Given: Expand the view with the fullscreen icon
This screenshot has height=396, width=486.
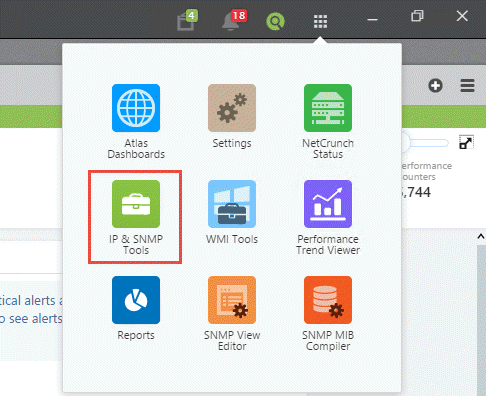Looking at the screenshot, I should coord(466,143).
